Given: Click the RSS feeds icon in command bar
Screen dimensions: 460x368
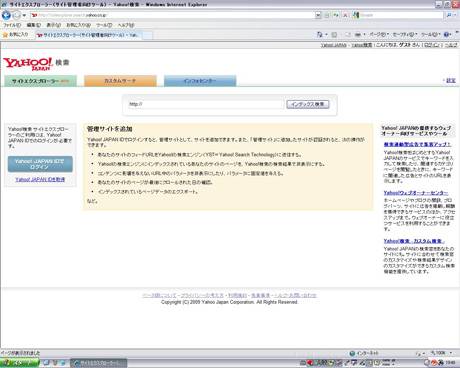Looking at the screenshot, I should click(x=334, y=34).
